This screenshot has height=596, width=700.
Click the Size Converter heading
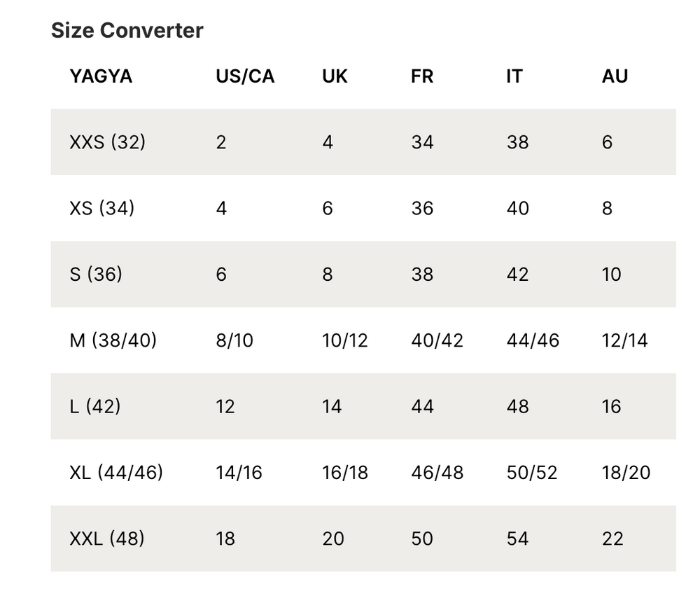tap(127, 31)
